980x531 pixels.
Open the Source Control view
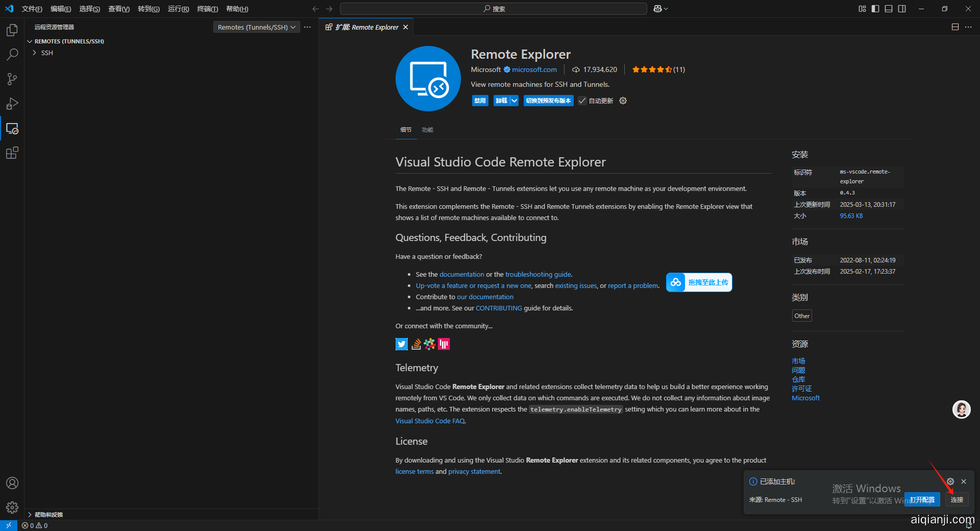click(12, 79)
